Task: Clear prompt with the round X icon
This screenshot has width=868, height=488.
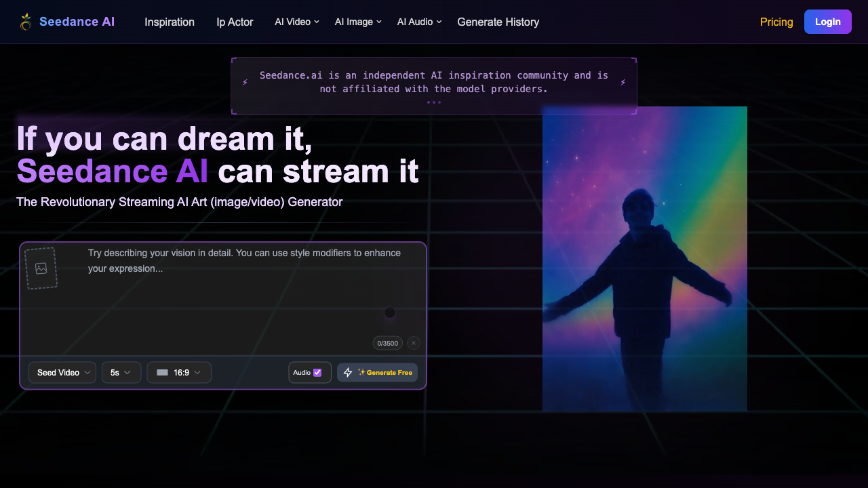Action: (414, 343)
